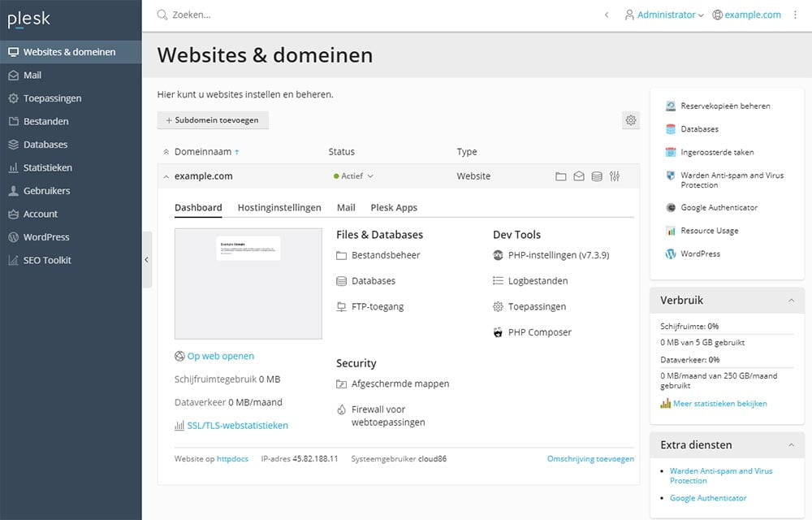The width and height of the screenshot is (812, 520).
Task: Open Google Authenticator in the right sidebar
Action: (x=721, y=207)
